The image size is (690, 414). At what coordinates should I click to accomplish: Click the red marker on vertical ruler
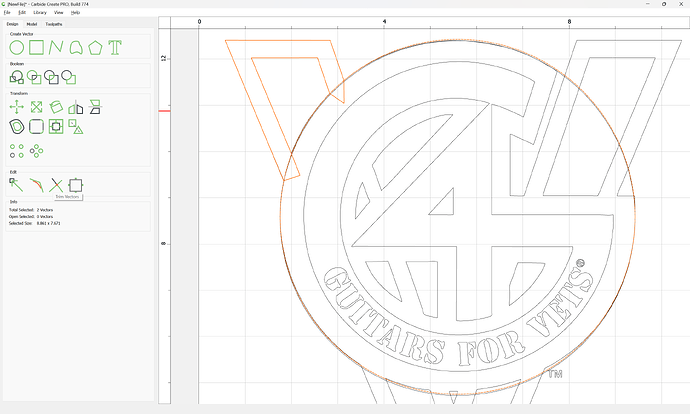pos(164,111)
